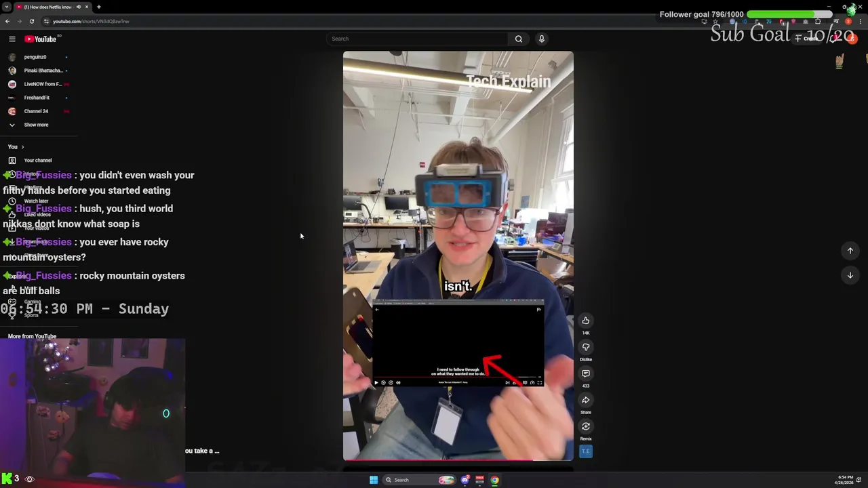Mute the tab using its speaker icon
Image resolution: width=868 pixels, height=488 pixels.
pyautogui.click(x=78, y=7)
